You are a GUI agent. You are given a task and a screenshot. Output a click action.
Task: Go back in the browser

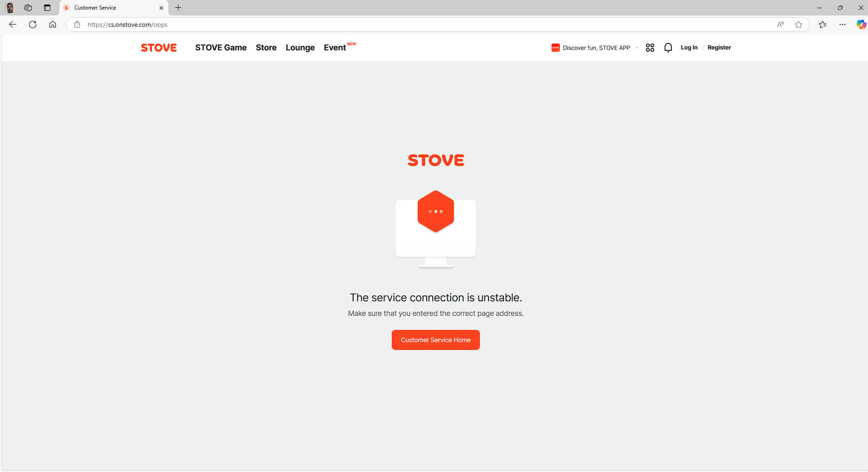(13, 25)
